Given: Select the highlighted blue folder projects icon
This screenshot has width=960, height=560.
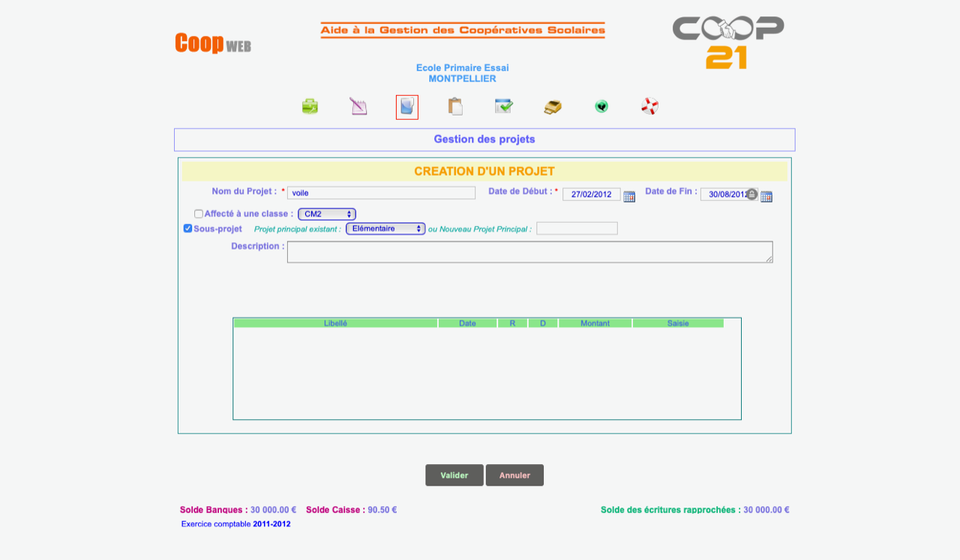Looking at the screenshot, I should pyautogui.click(x=407, y=106).
